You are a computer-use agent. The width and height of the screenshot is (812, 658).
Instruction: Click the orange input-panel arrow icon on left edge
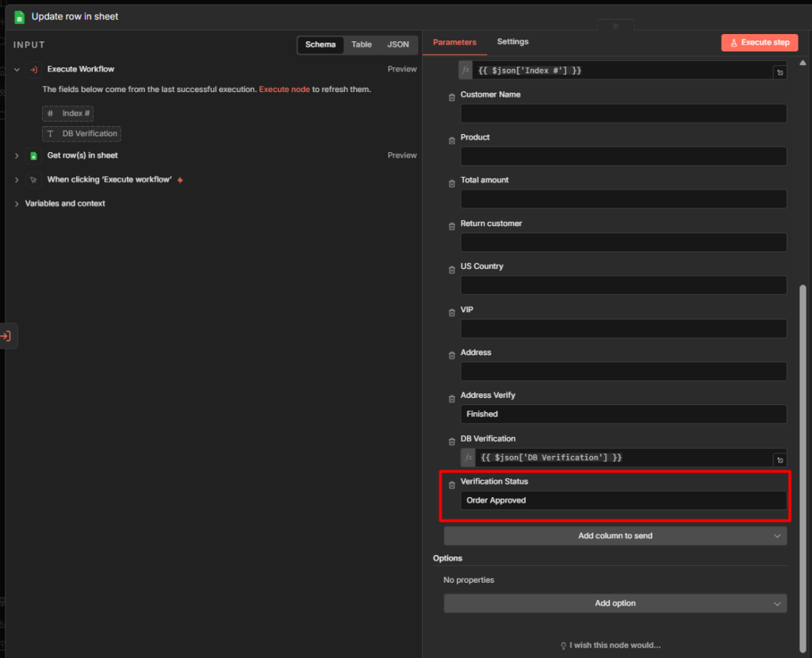click(x=8, y=335)
